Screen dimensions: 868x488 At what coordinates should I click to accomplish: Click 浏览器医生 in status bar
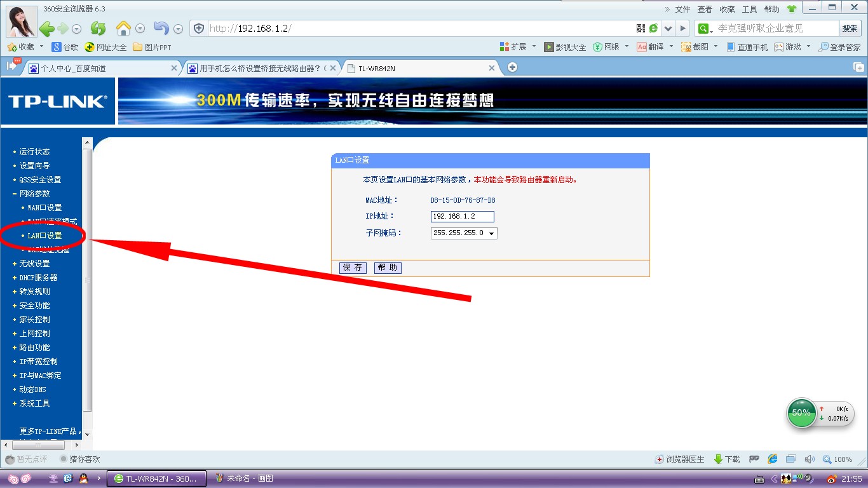coord(680,459)
